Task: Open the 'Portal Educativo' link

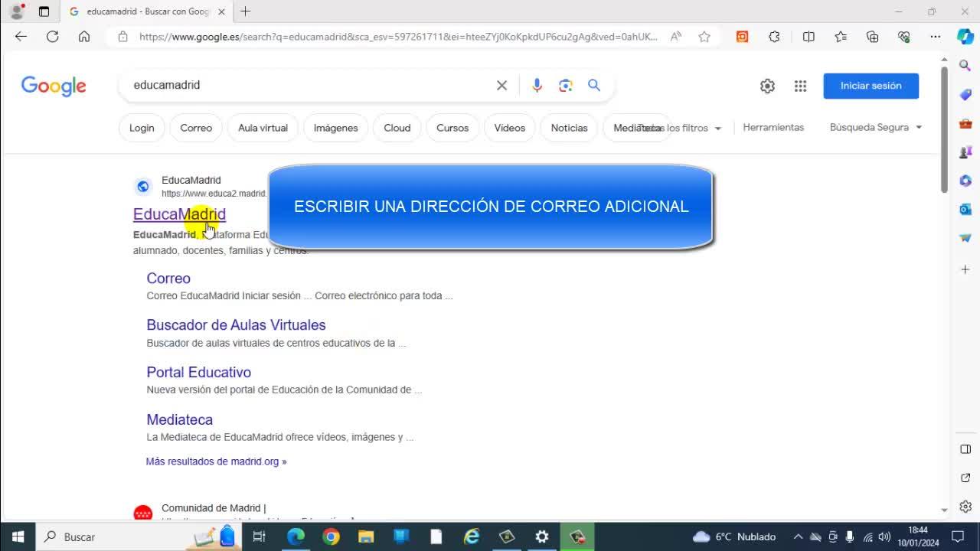Action: click(199, 373)
